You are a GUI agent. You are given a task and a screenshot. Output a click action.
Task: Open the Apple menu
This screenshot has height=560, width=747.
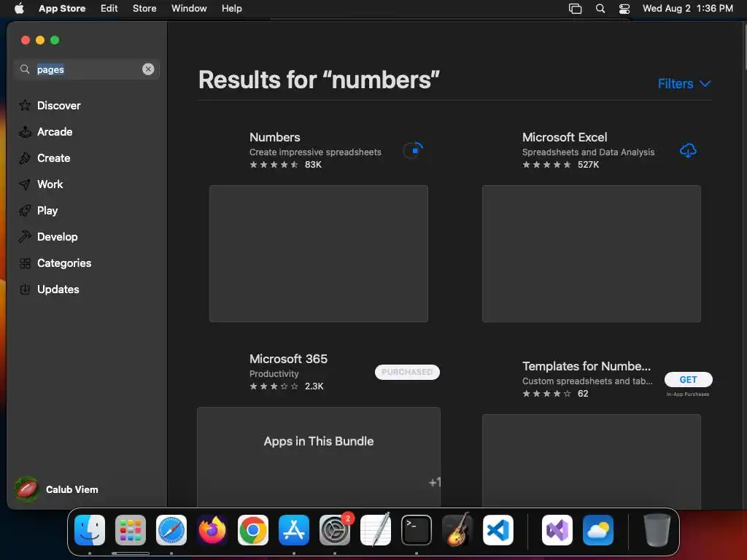pos(19,9)
